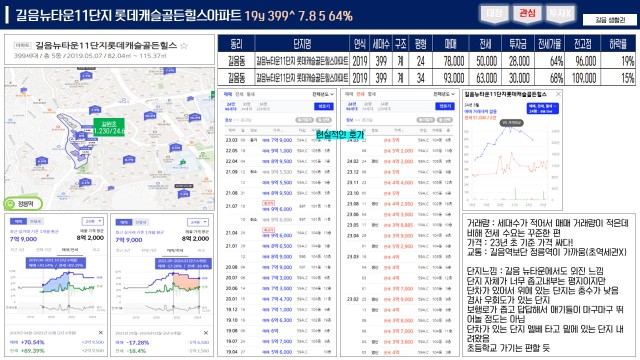
Task: Toggle the 대장 status badge at top
Action: click(494, 13)
